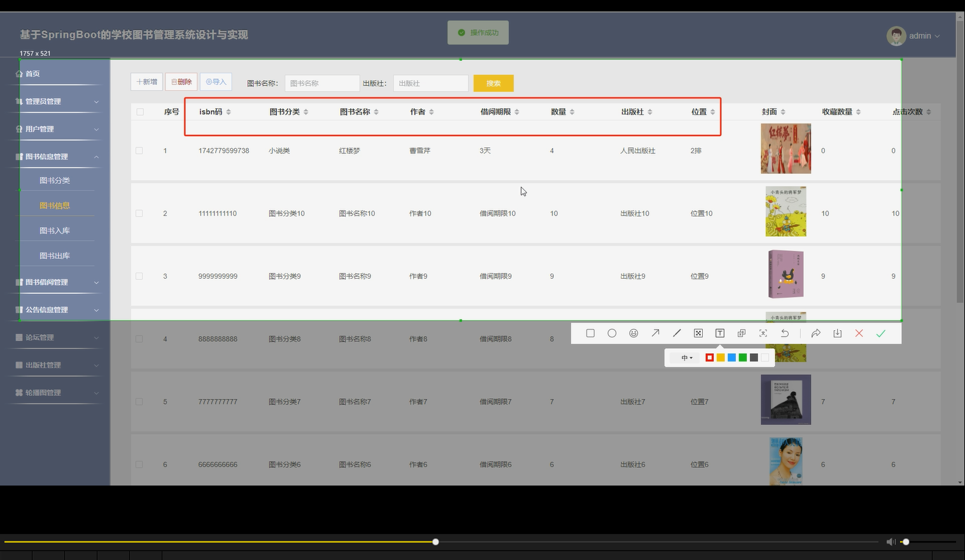Click the admin avatar picture
Screen dimensions: 965x560
[x=896, y=36]
